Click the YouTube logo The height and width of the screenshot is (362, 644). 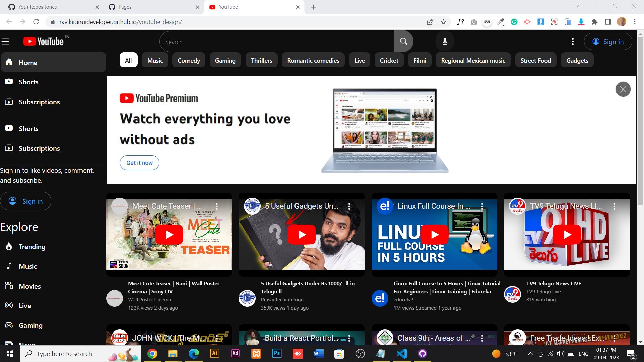pos(43,41)
